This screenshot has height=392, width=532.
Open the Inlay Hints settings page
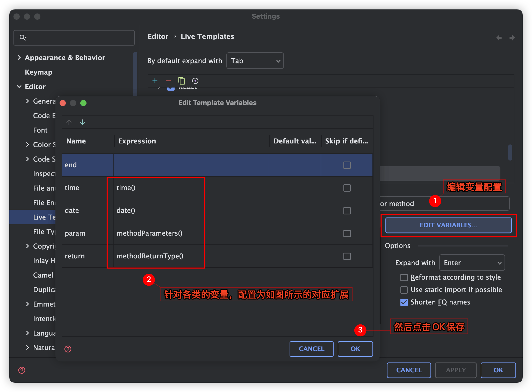[44, 260]
